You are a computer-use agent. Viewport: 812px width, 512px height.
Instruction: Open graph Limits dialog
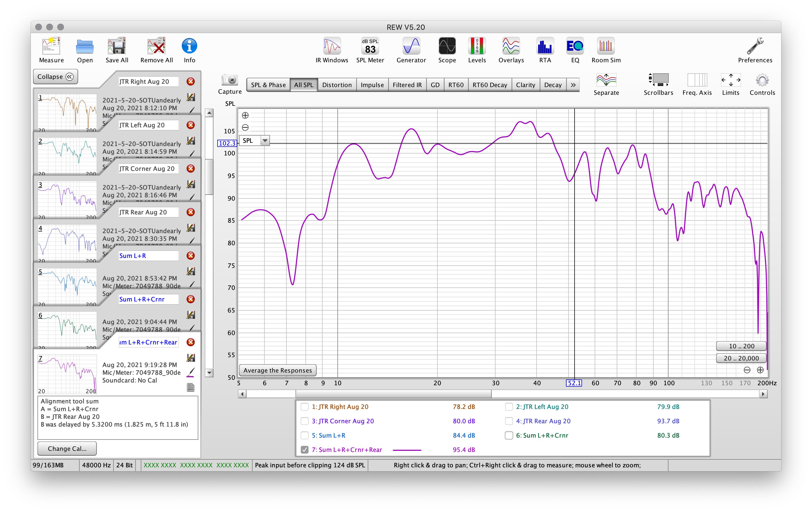pyautogui.click(x=730, y=84)
